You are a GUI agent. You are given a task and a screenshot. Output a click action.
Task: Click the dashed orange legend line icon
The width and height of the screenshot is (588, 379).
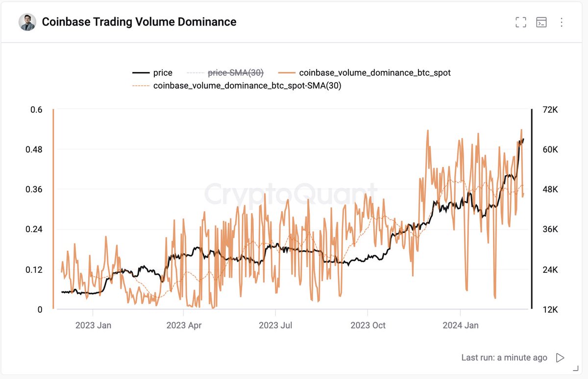click(x=141, y=86)
